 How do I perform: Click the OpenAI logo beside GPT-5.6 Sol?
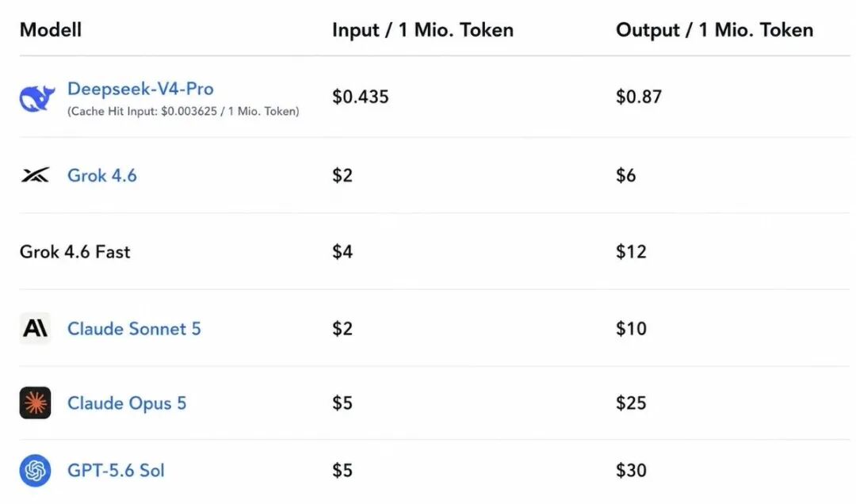(x=35, y=470)
